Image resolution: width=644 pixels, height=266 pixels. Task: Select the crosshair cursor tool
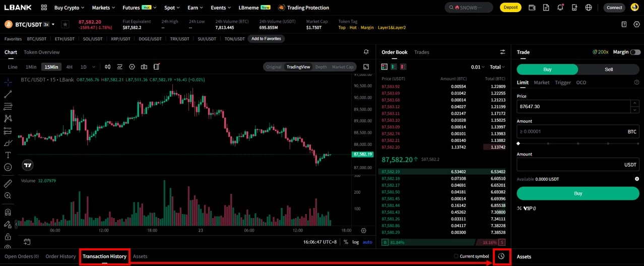pyautogui.click(x=8, y=82)
